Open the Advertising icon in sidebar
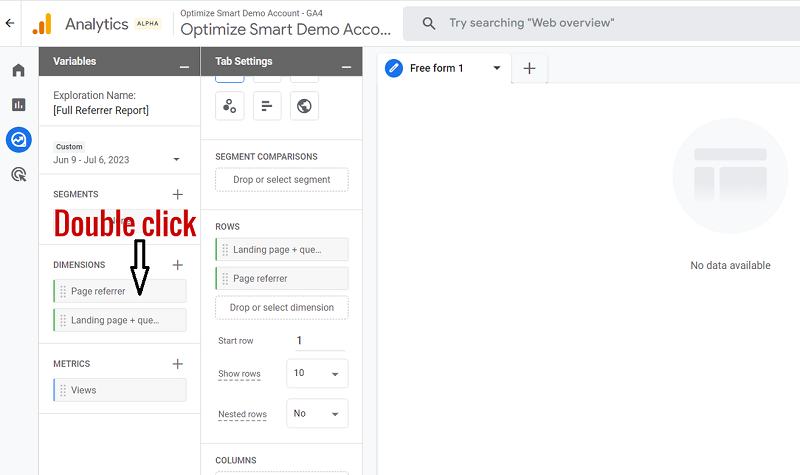Screen dimensions: 800x475 click(x=18, y=175)
